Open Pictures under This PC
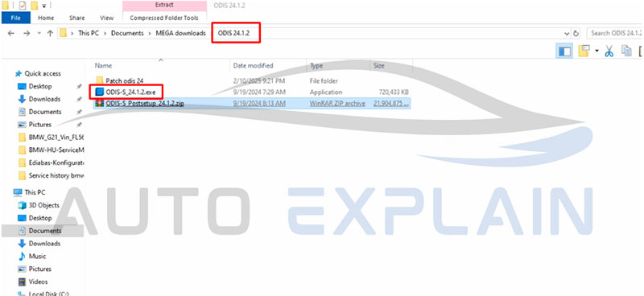This screenshot has height=296, width=644. pos(39,269)
